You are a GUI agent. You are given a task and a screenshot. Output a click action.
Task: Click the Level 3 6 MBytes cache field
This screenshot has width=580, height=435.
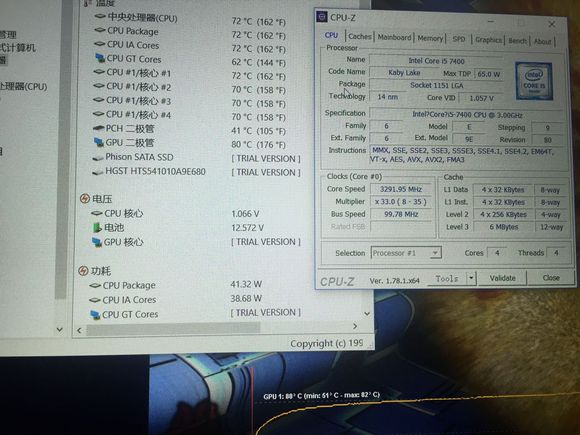coord(503,227)
